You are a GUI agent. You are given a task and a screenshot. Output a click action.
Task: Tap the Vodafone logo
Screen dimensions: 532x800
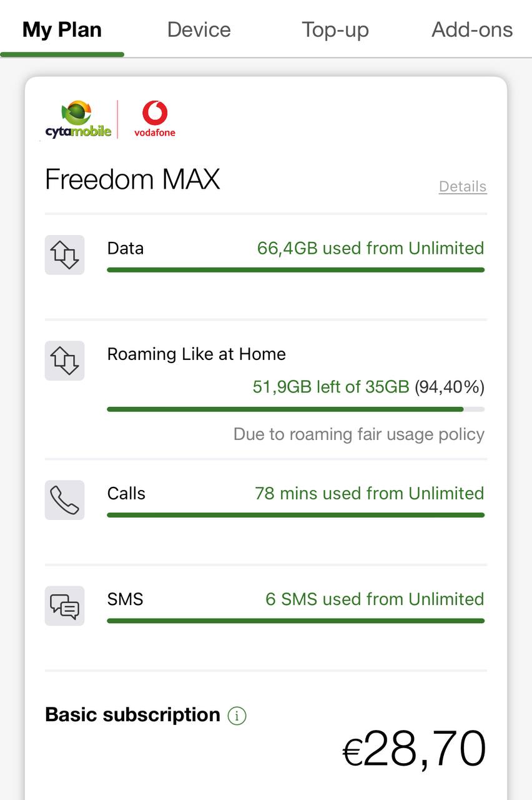[155, 119]
